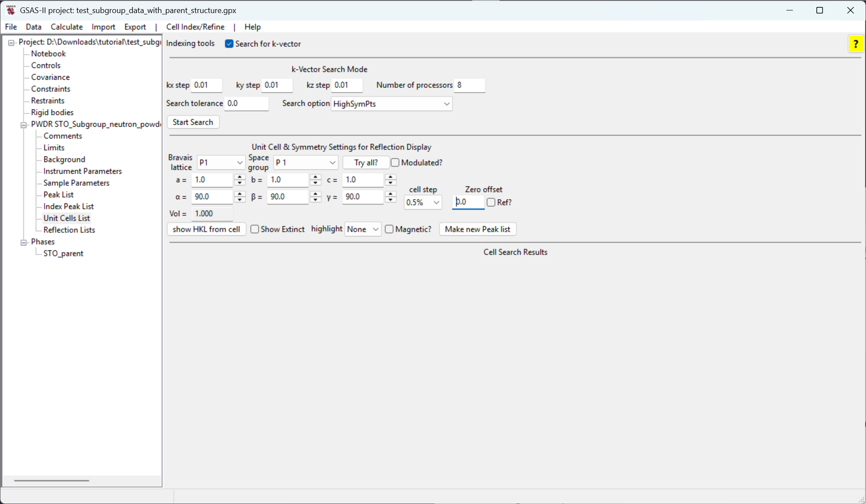
Task: Decrease the b cell value with down spinner
Action: pos(316,183)
